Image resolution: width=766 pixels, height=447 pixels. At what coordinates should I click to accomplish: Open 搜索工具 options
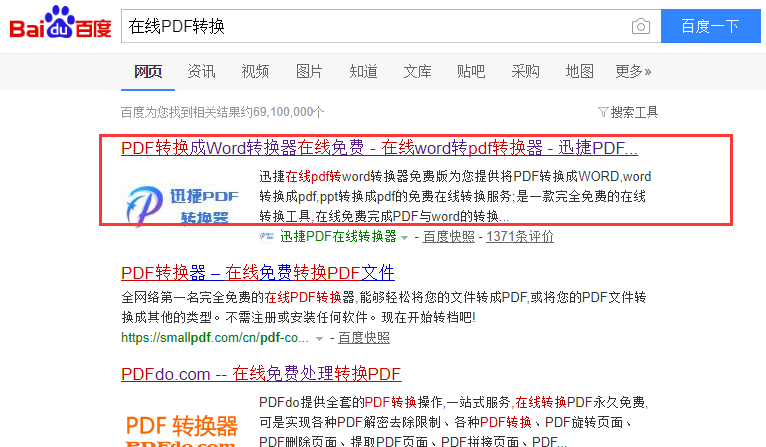click(x=634, y=112)
